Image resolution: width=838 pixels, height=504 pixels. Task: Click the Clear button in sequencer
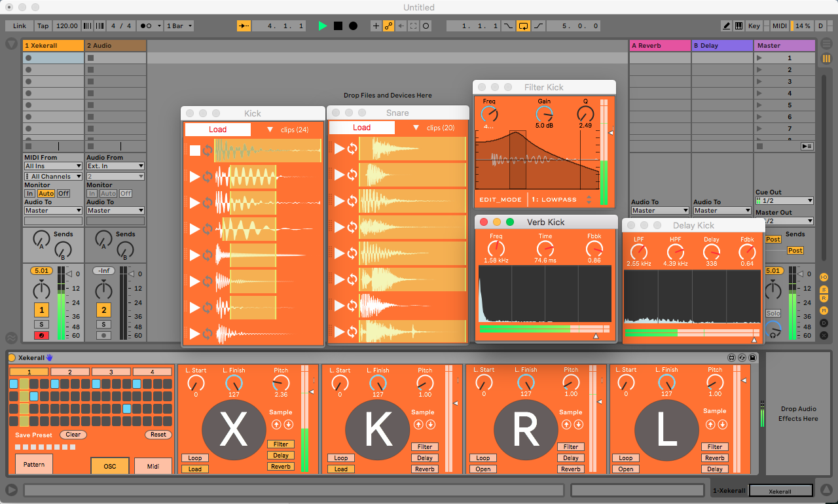tap(73, 435)
